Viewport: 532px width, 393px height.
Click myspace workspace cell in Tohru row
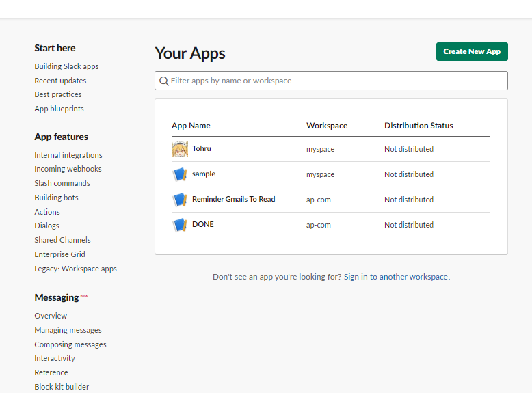click(320, 149)
